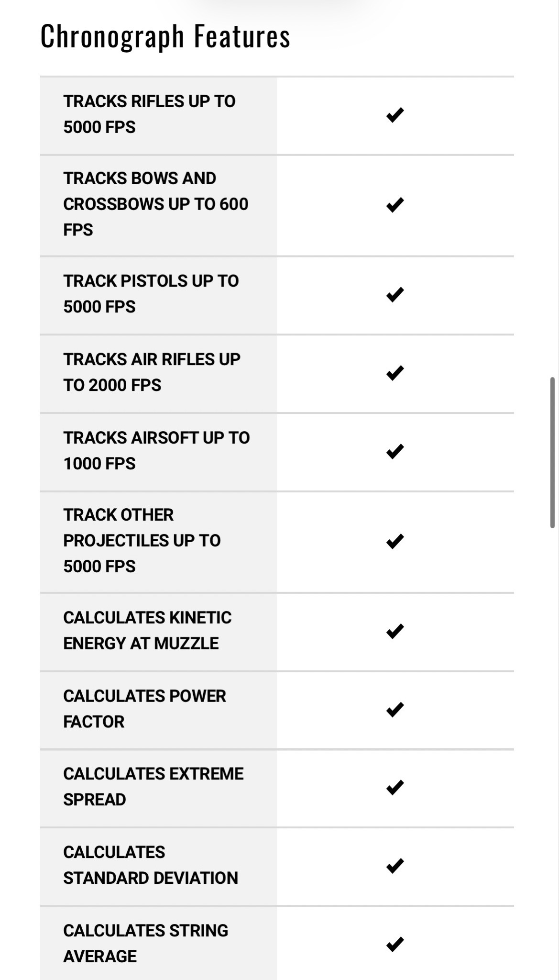559x980 pixels.
Task: Click checkmark for Other Projectiles row
Action: (x=395, y=541)
